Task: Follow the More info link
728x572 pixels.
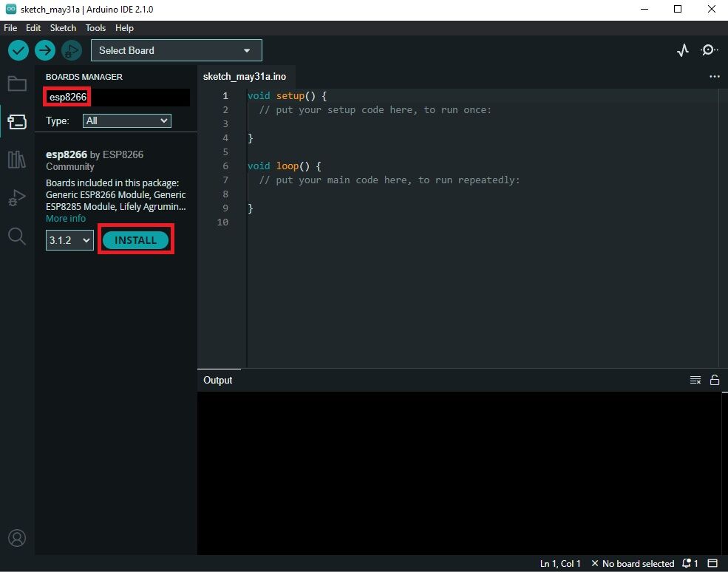Action: [x=66, y=219]
